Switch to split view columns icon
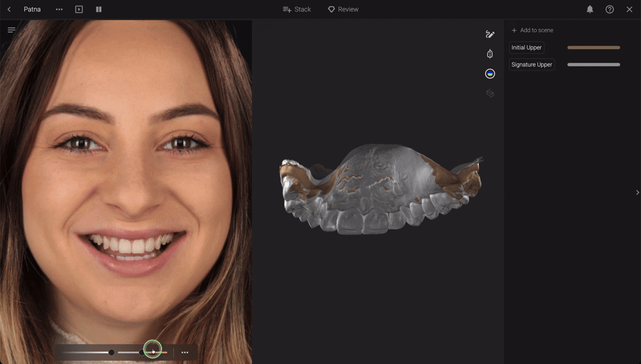Screen dimensions: 641x364 (99, 9)
